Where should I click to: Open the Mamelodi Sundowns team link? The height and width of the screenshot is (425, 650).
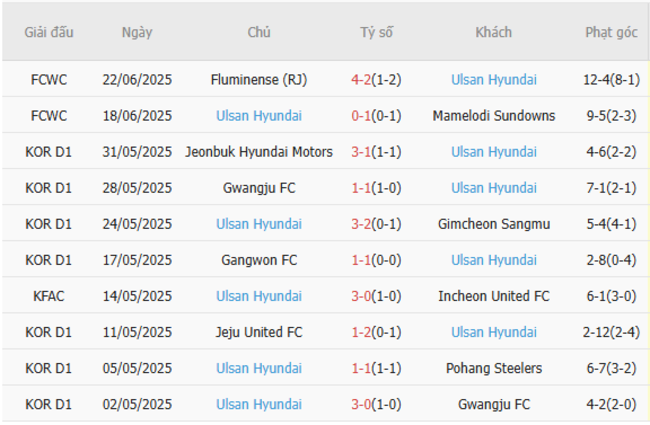point(494,116)
